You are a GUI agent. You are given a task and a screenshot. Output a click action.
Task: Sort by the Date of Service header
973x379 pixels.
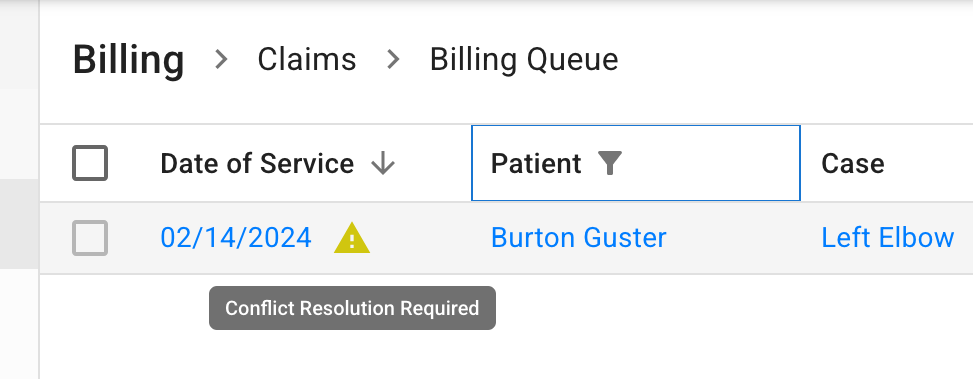coord(257,164)
